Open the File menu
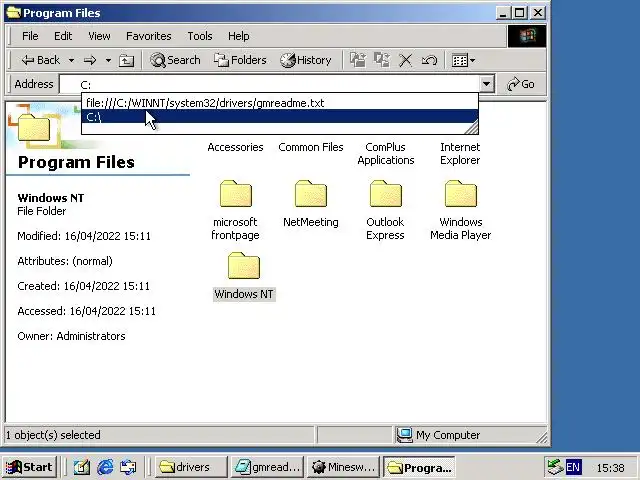 [30, 36]
